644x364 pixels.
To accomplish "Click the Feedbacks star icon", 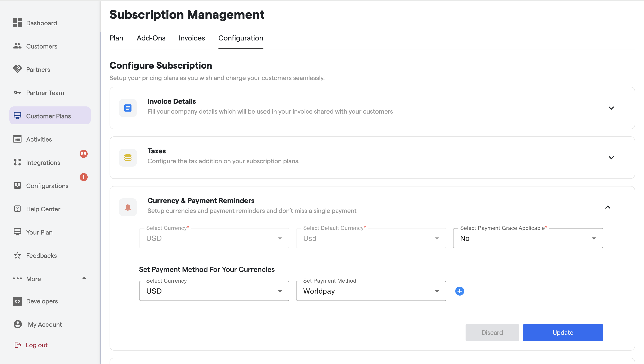I will pyautogui.click(x=17, y=255).
